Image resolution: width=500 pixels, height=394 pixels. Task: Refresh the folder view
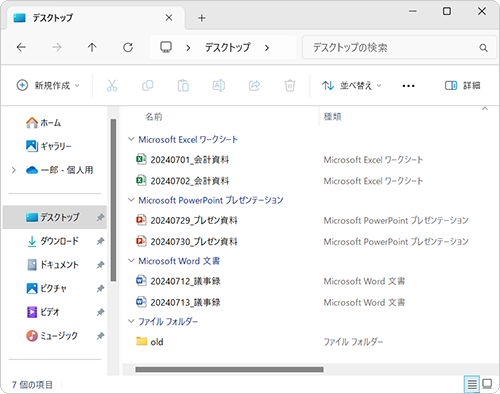(x=128, y=47)
